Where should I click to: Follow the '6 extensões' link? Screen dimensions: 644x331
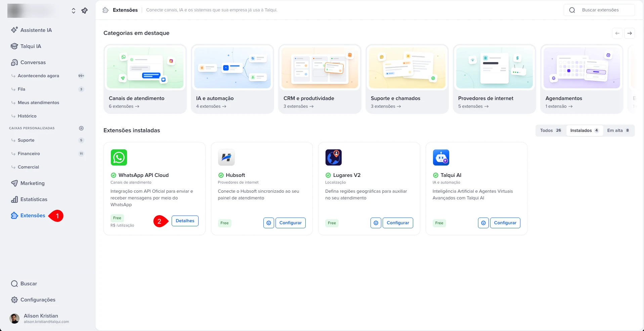click(x=124, y=106)
